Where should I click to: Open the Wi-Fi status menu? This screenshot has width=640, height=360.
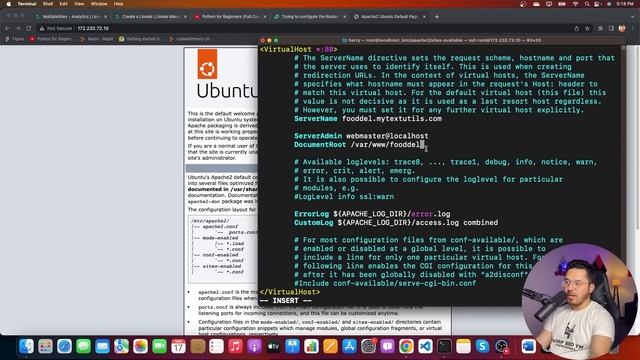[x=575, y=4]
